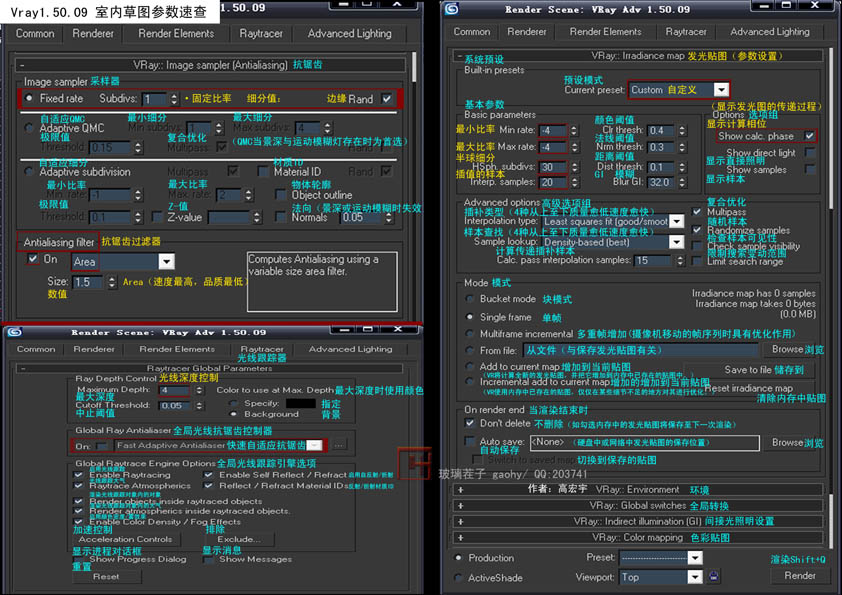842x595 pixels.
Task: Open the Sample lookup dropdown
Action: [677, 242]
